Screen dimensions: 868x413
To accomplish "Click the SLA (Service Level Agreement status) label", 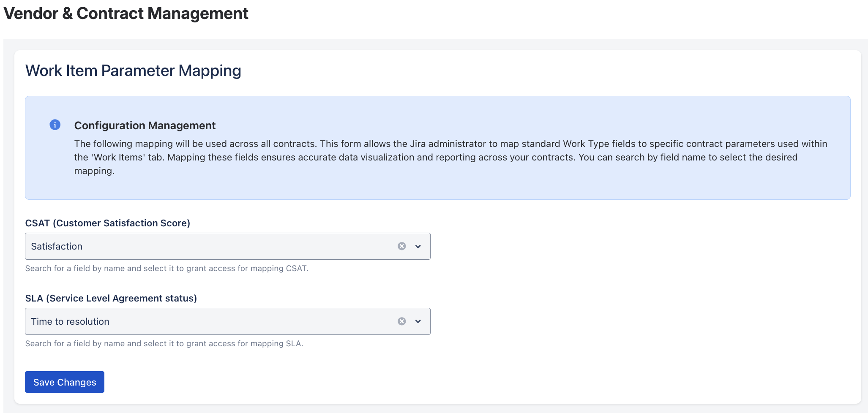I will click(x=111, y=298).
